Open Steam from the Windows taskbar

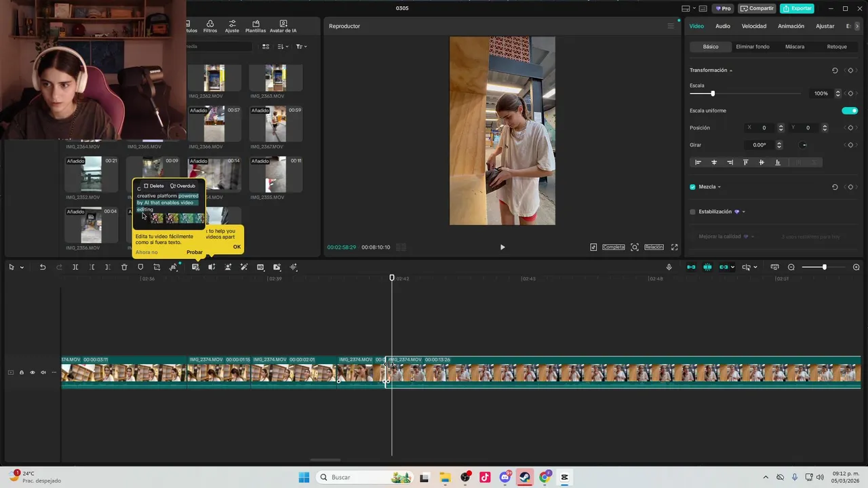point(525,477)
